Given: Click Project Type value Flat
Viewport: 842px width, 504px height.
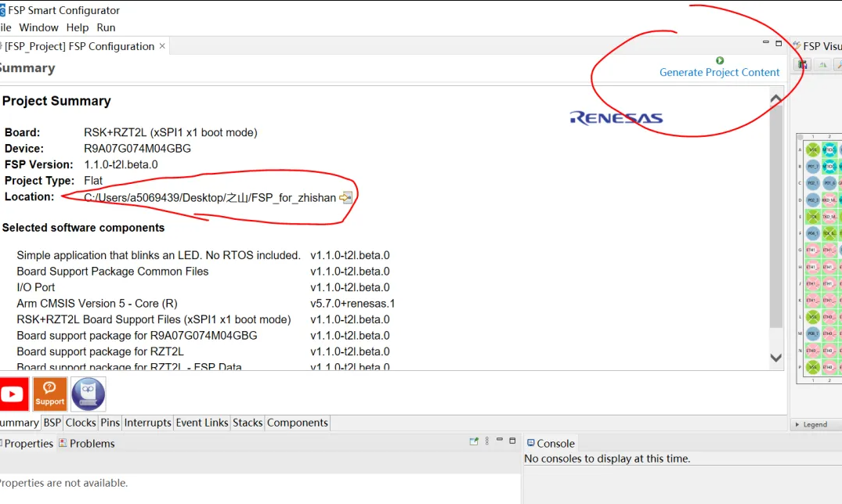Looking at the screenshot, I should click(x=93, y=181).
